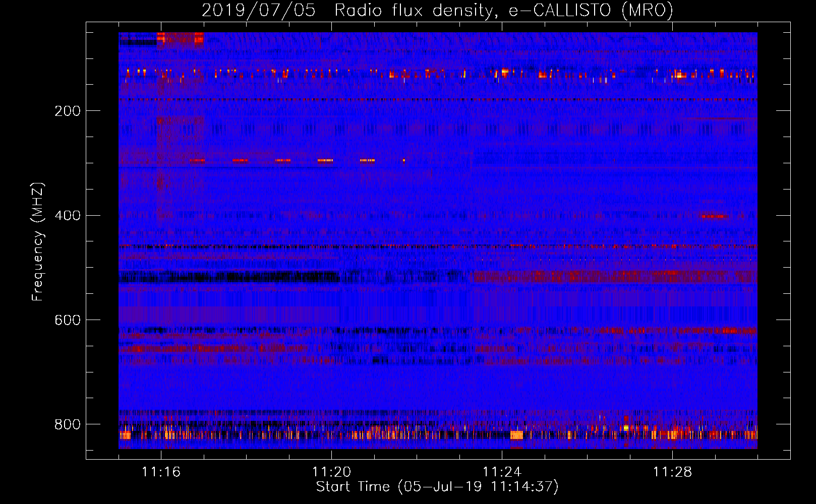Click the 11:16 time tick label

point(161,472)
